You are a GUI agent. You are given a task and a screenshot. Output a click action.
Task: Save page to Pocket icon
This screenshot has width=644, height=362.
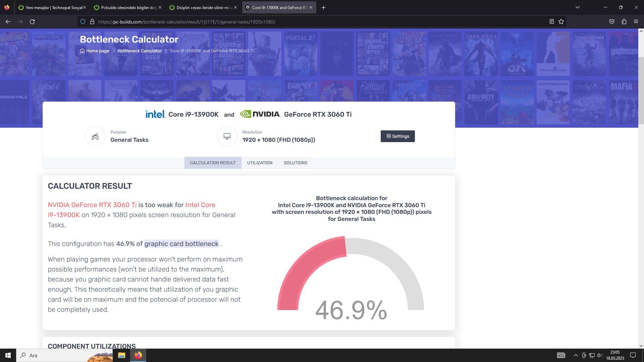point(612,22)
